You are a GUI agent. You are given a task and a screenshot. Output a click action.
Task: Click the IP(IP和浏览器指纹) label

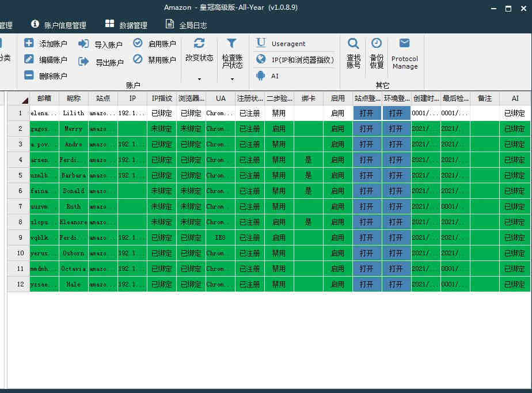[x=303, y=60]
